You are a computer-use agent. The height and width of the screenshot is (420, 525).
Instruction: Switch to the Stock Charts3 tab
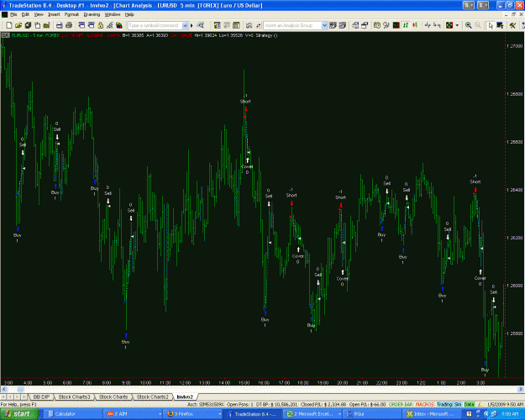pos(74,396)
